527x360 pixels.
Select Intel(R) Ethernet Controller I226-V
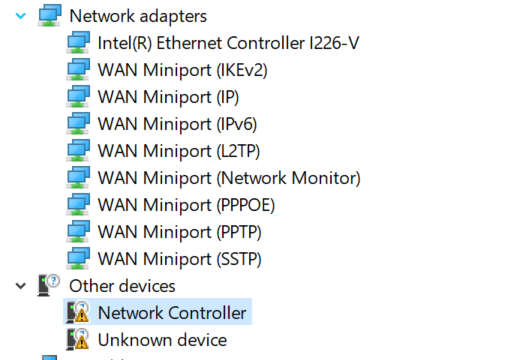(x=228, y=43)
